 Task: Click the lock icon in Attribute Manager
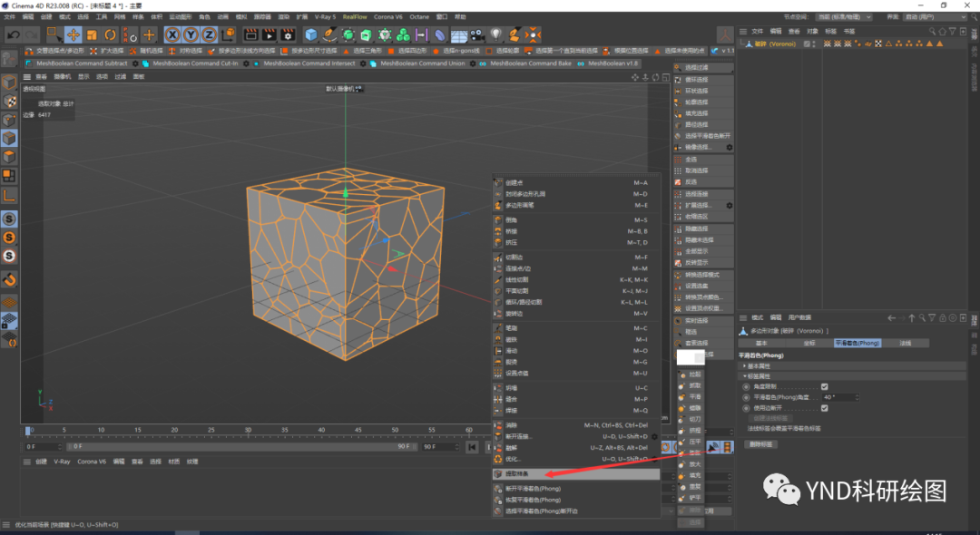[943, 317]
